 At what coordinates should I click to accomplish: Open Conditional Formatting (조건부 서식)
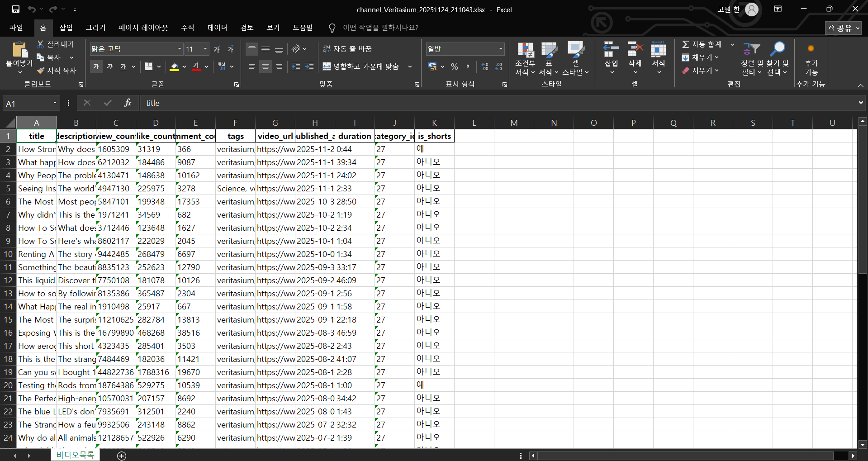525,59
